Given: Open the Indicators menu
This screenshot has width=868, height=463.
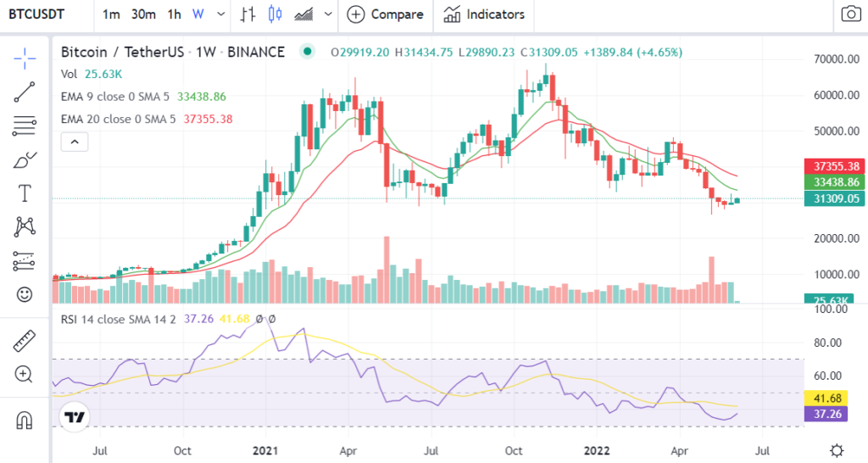Looking at the screenshot, I should click(484, 14).
